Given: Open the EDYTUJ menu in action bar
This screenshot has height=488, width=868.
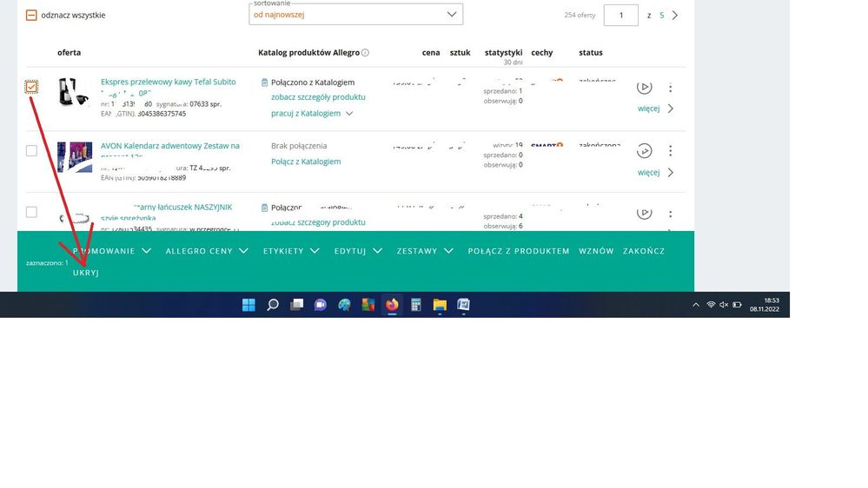Looking at the screenshot, I should click(357, 251).
